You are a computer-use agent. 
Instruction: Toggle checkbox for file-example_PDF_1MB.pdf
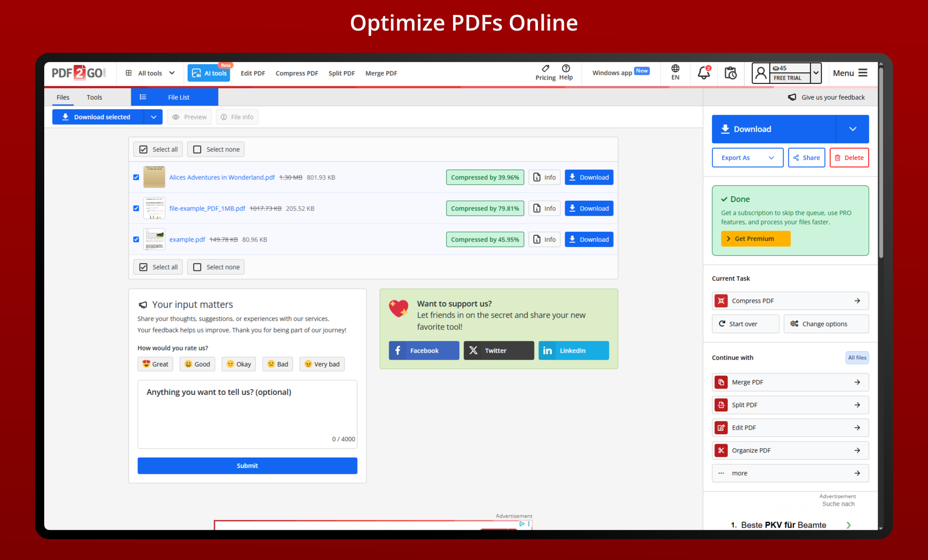coord(136,208)
